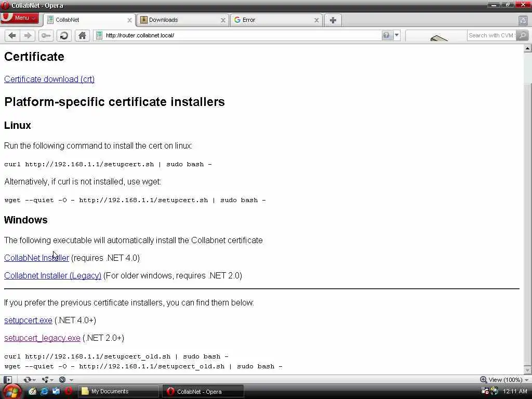532x399 pixels.
Task: Click the Opera Link sync icon in status bar
Action: tap(27, 380)
